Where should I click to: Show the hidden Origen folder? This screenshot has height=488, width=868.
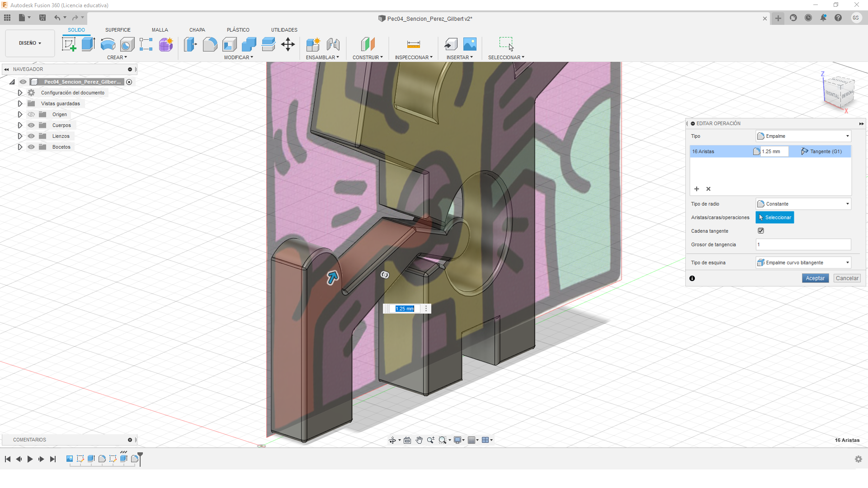(x=31, y=114)
